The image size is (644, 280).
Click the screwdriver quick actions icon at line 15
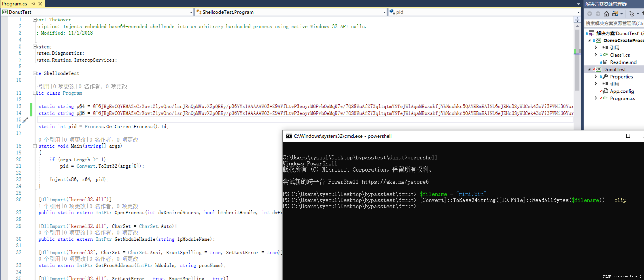pyautogui.click(x=25, y=120)
